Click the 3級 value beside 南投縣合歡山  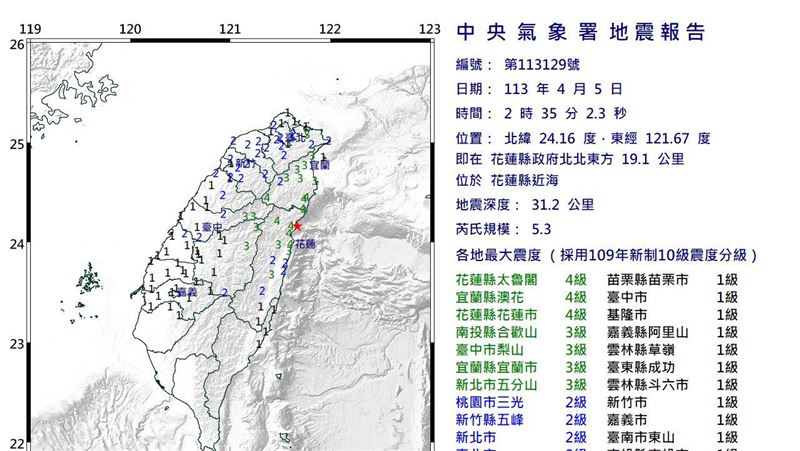tap(576, 333)
